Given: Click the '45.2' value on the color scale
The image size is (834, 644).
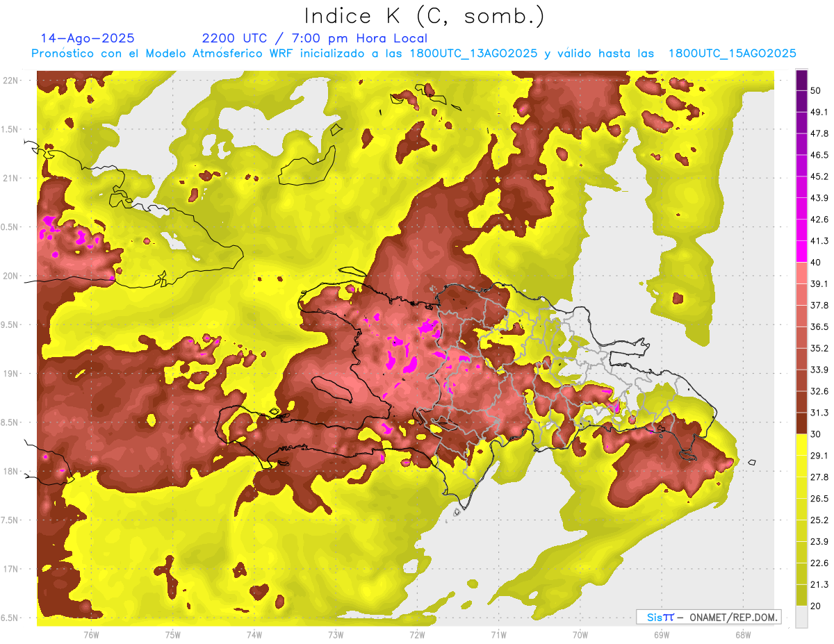Looking at the screenshot, I should 820,176.
